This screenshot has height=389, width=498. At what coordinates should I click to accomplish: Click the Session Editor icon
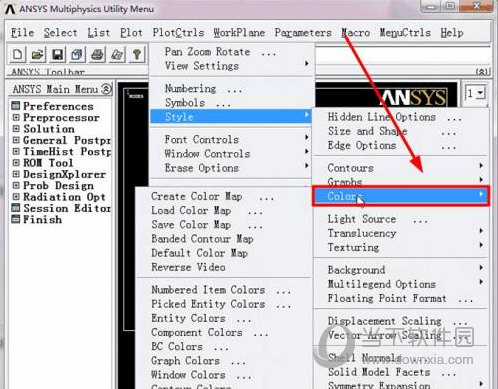click(15, 208)
